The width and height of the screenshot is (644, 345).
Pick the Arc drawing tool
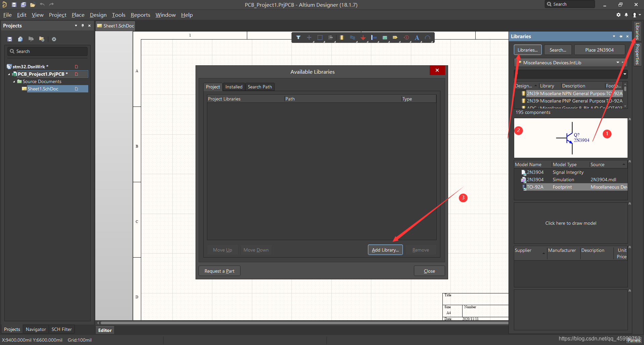[428, 38]
